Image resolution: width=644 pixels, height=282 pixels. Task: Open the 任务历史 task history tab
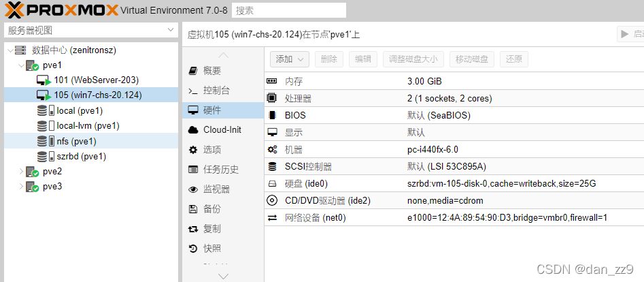(223, 170)
